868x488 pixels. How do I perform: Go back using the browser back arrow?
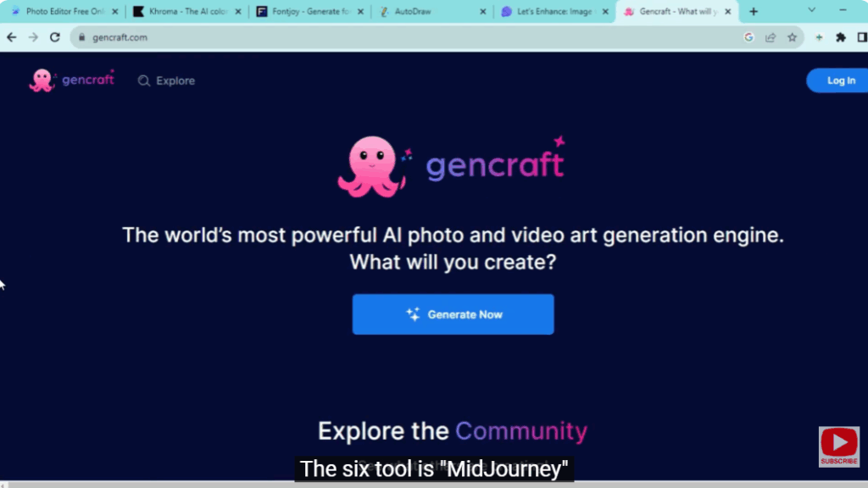point(12,37)
